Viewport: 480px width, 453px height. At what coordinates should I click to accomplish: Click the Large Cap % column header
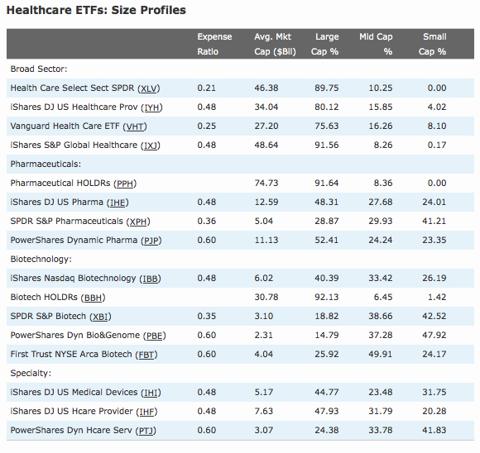point(325,44)
